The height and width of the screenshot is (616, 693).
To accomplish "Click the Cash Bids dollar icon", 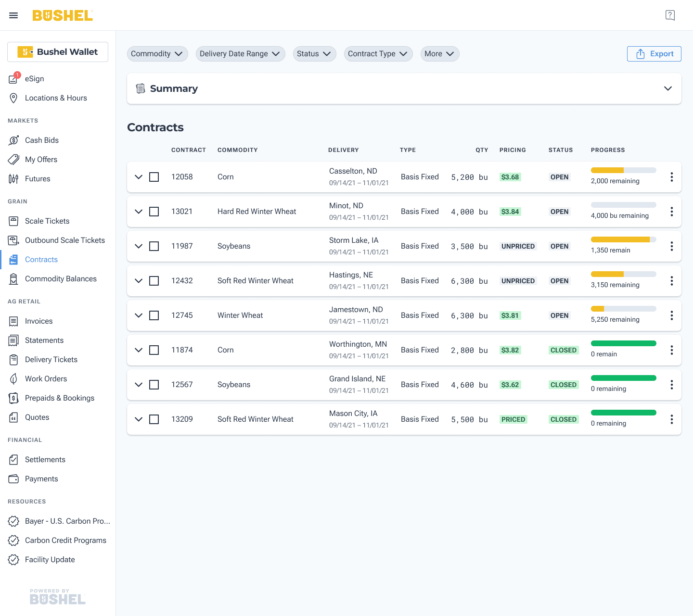I will tap(14, 140).
